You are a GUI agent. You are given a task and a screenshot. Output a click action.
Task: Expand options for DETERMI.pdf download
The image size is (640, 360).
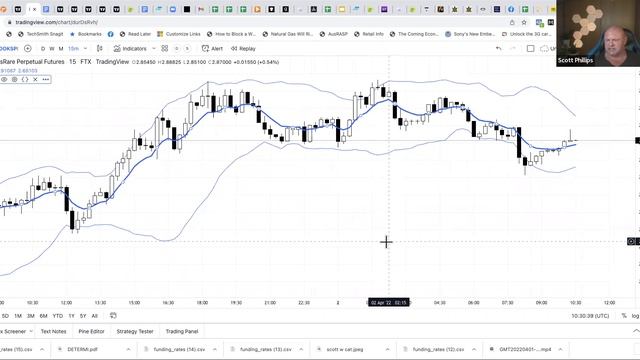point(128,349)
